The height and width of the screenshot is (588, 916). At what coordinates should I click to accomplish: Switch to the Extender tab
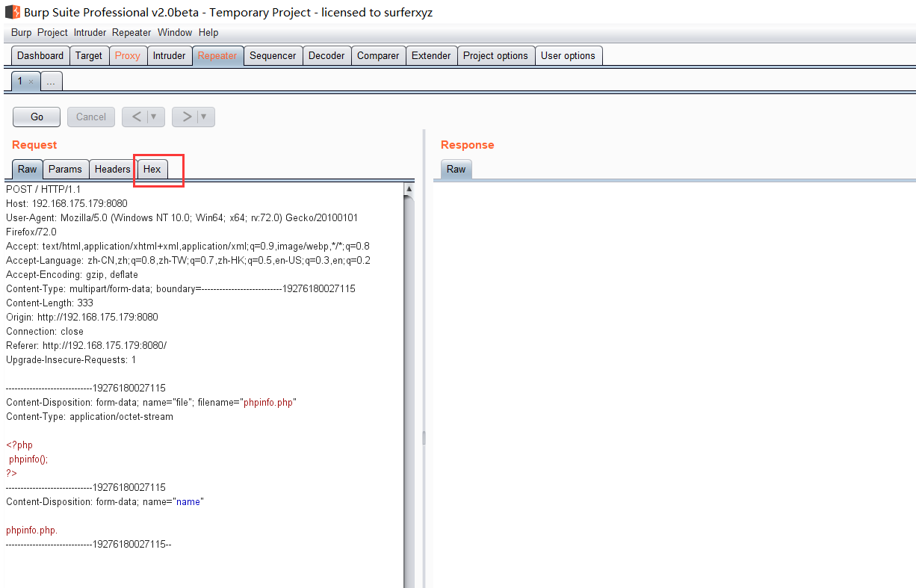(x=431, y=56)
